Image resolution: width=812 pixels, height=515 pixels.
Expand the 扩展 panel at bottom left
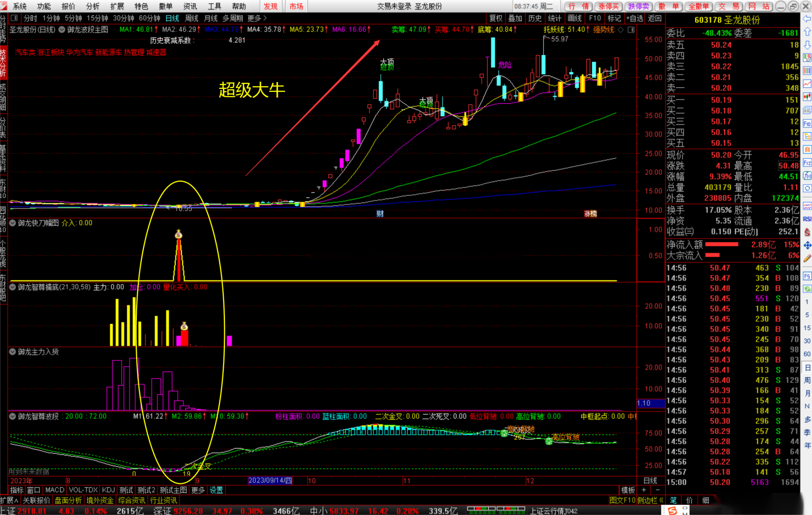(9, 500)
